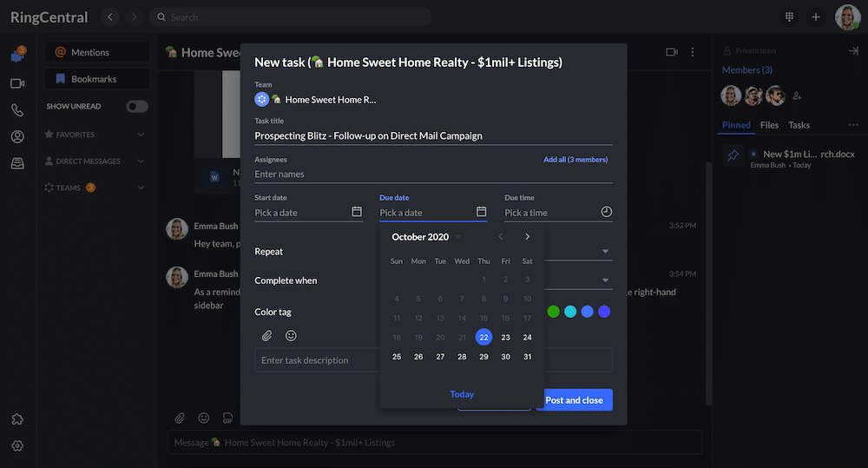Open more options in the right panel tabs
The width and height of the screenshot is (868, 468).
pos(853,125)
